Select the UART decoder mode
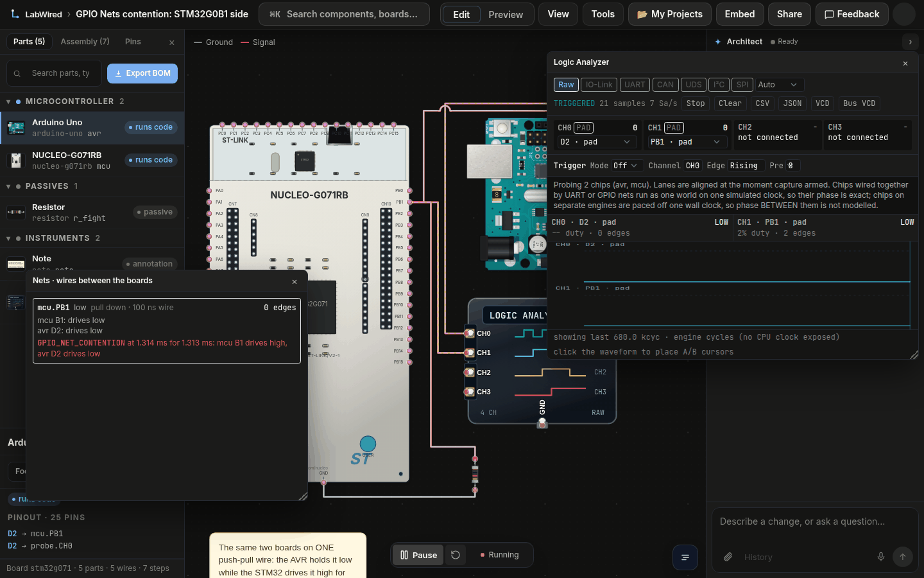Screen dimensions: 924x578 [x=635, y=85]
